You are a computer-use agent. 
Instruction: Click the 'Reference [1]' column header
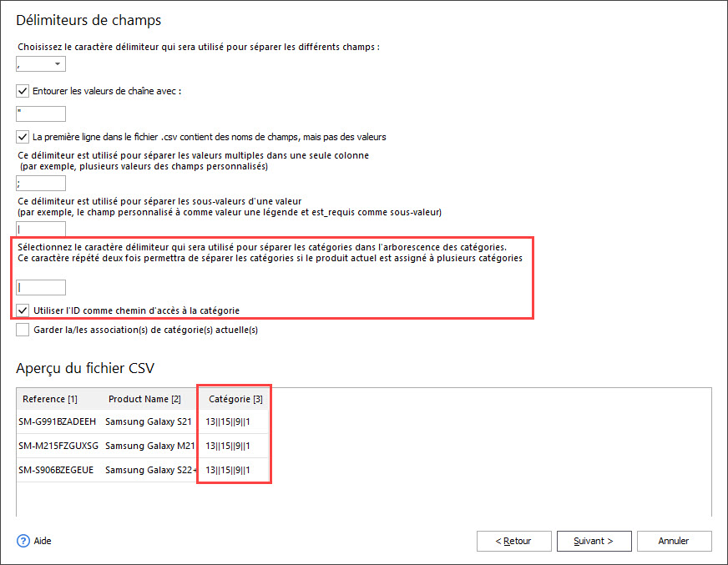click(50, 399)
